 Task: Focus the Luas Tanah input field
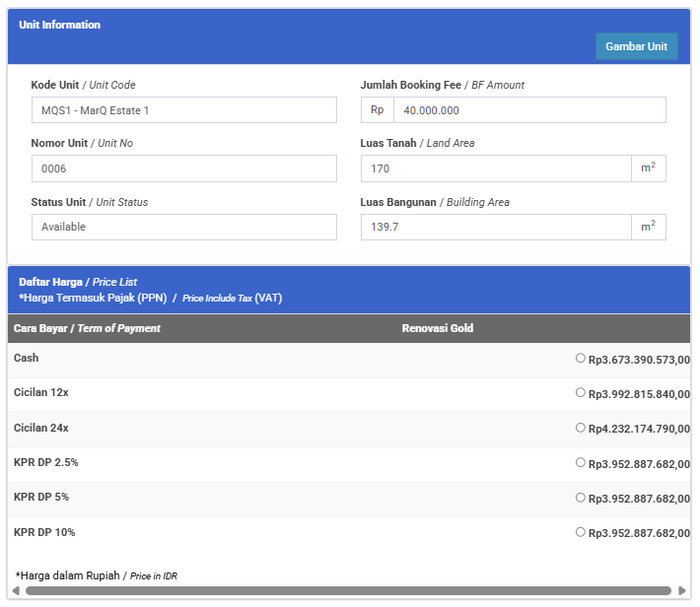coord(496,169)
